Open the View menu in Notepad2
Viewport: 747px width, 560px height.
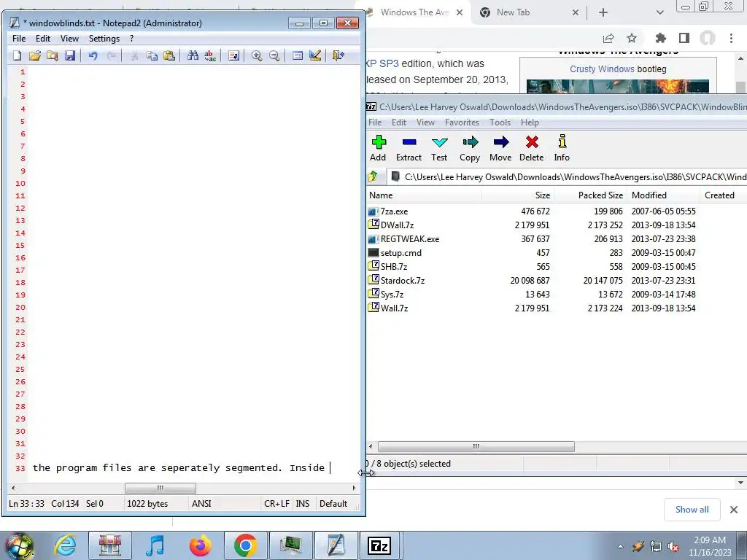click(69, 39)
